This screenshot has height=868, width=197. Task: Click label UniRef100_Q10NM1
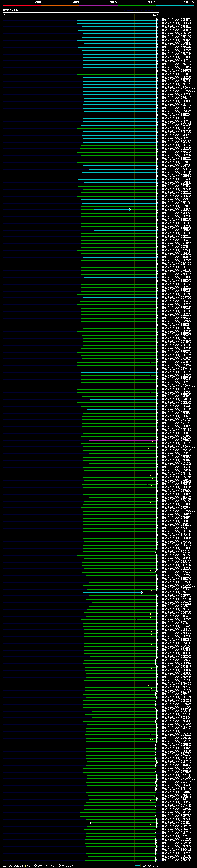pyautogui.click(x=176, y=101)
